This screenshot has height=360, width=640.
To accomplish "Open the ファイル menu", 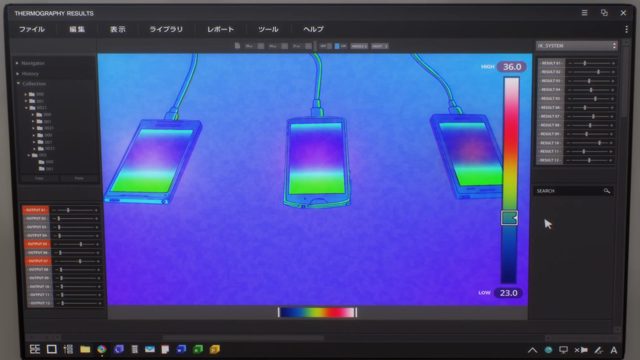I will (x=32, y=29).
